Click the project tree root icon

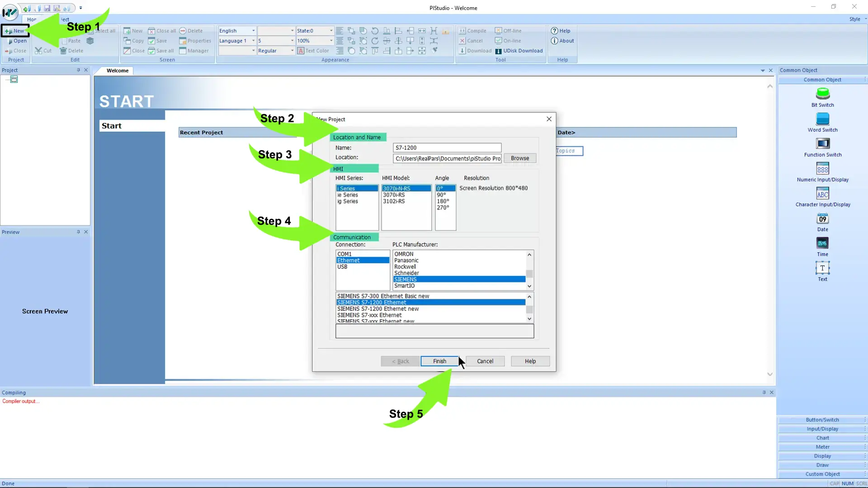tap(14, 80)
